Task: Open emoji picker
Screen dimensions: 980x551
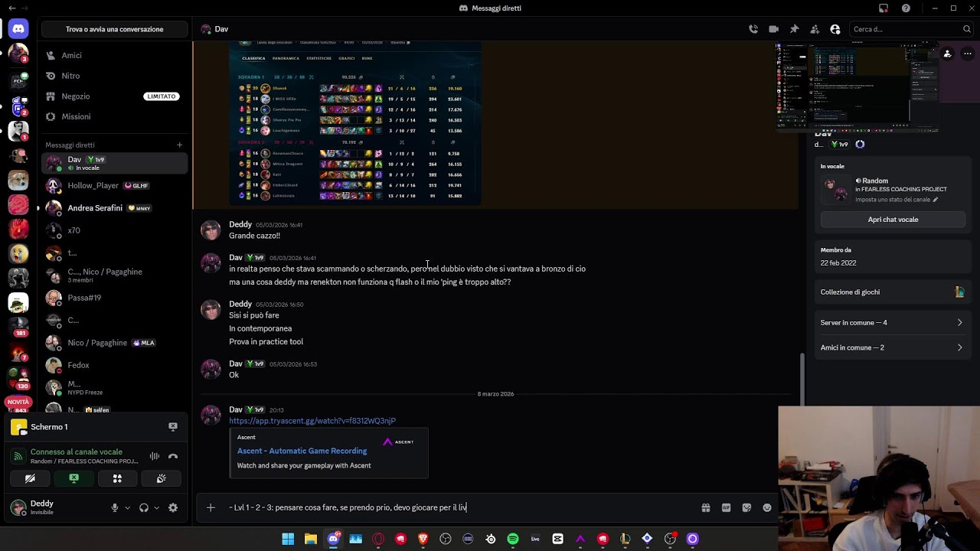Action: pos(767,507)
